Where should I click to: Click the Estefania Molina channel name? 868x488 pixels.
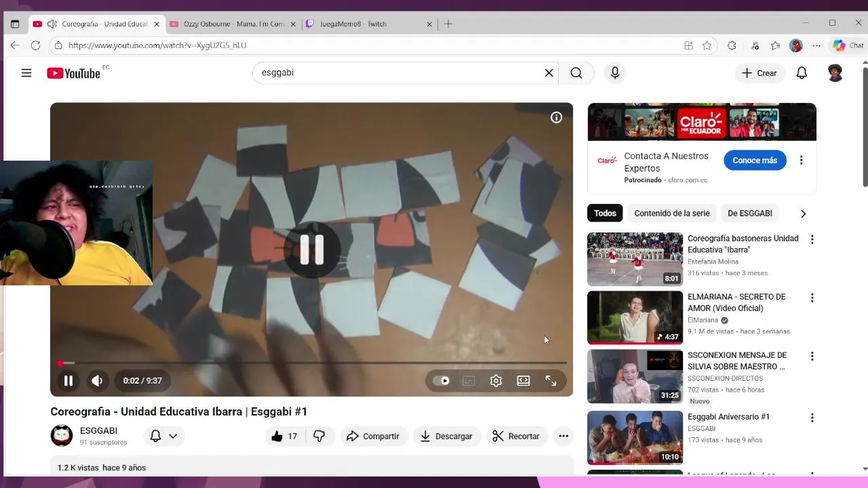(x=713, y=262)
